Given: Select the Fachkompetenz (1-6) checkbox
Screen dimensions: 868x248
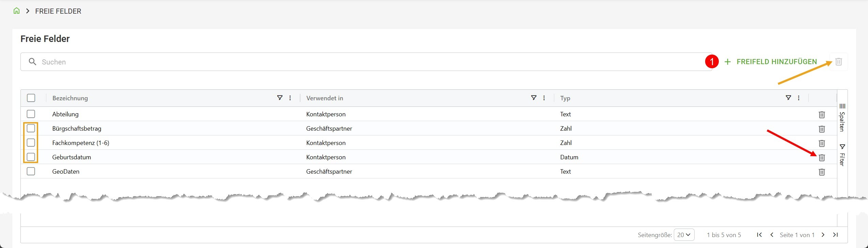Looking at the screenshot, I should point(31,143).
